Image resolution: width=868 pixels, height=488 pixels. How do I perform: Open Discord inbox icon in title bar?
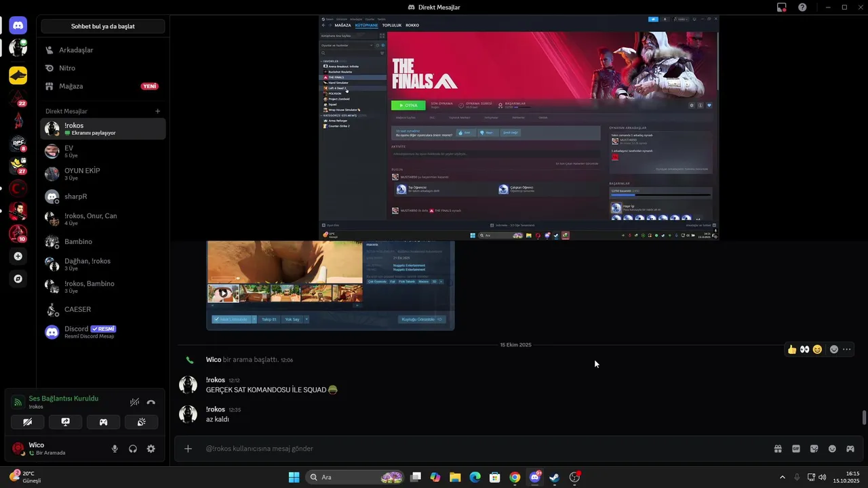(x=782, y=7)
